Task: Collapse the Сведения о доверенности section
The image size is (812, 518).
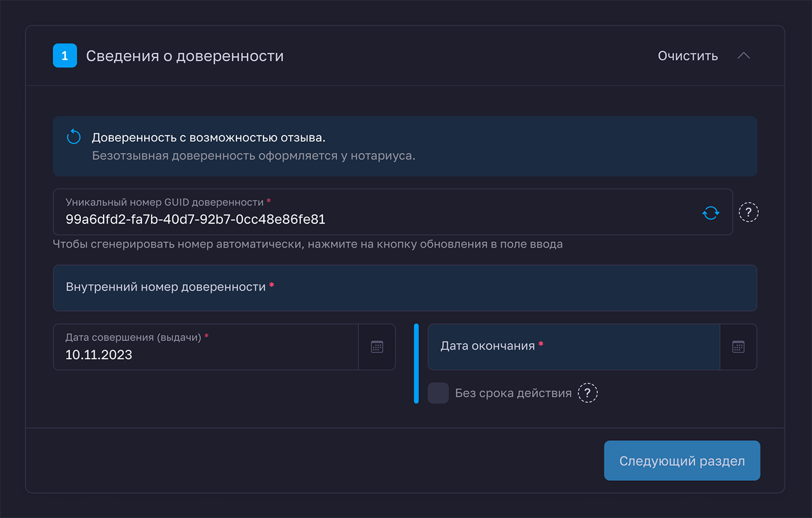Action: coord(743,56)
